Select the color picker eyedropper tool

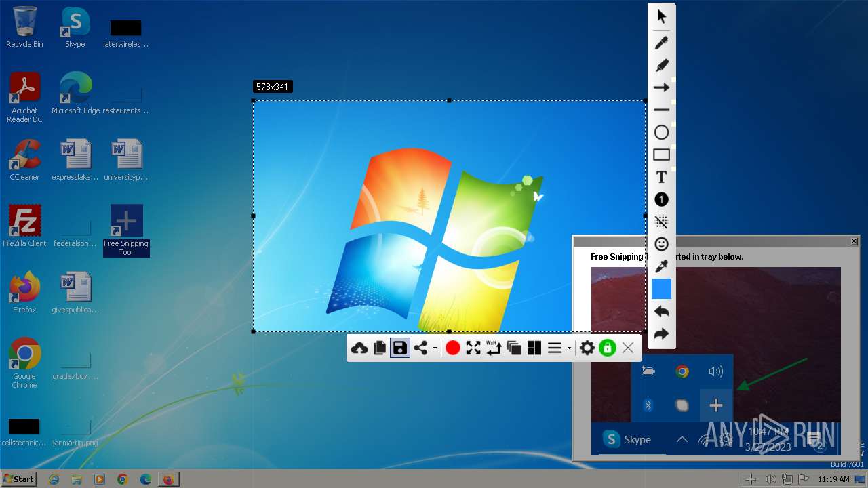pos(661,266)
